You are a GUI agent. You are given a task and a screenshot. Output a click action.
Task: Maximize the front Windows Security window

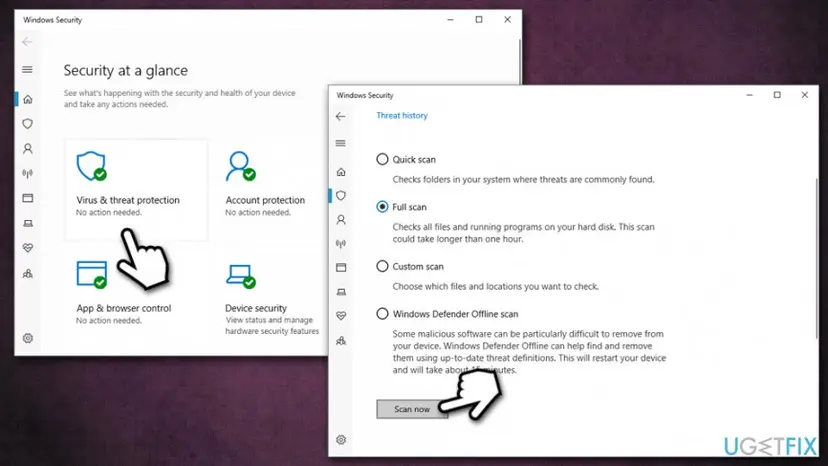777,95
